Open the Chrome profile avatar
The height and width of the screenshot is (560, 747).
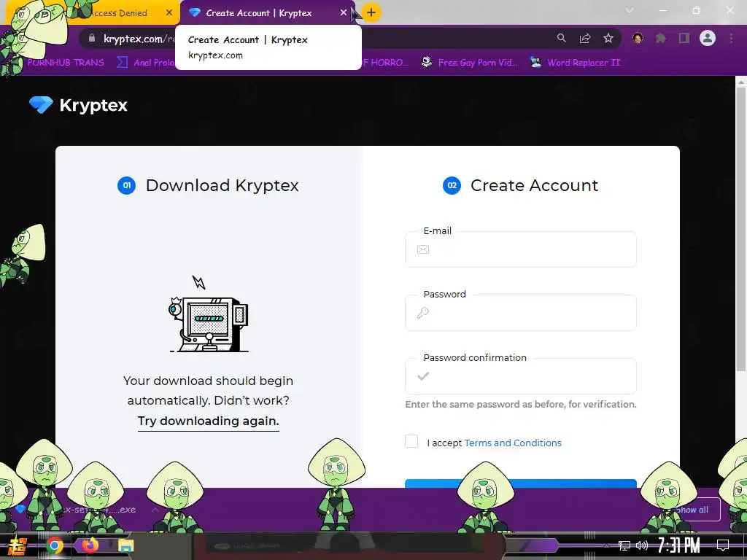[708, 38]
